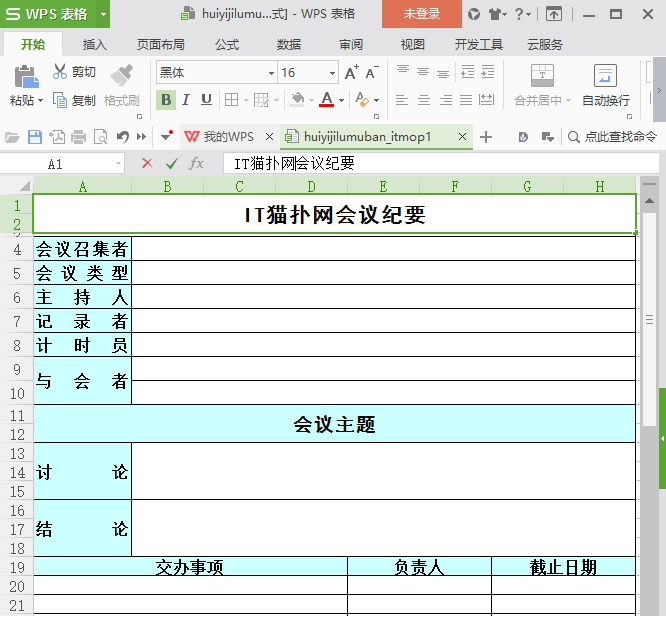
Task: Toggle Auto Wrap text (自动换行)
Action: (606, 85)
